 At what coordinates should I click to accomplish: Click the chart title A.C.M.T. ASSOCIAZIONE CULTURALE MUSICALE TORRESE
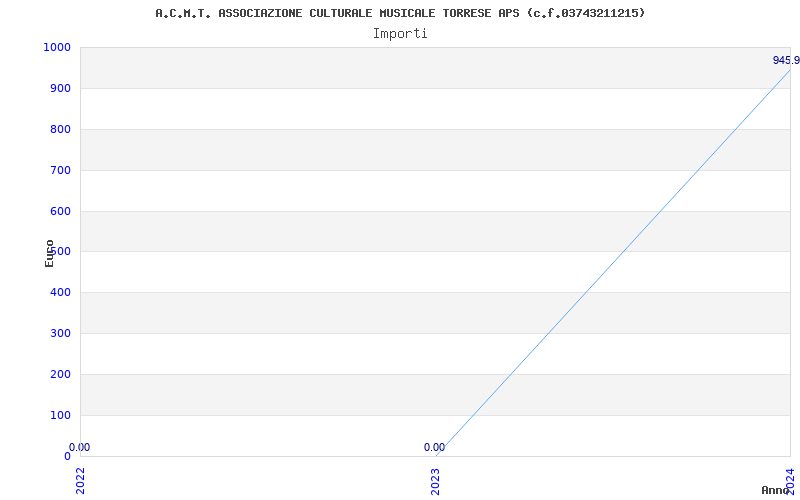(400, 13)
